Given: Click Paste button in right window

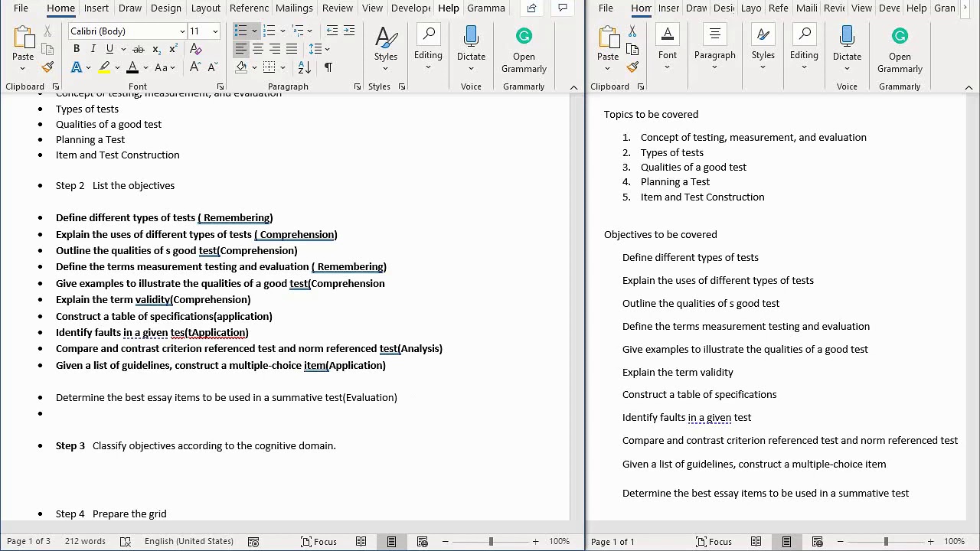Looking at the screenshot, I should click(x=608, y=44).
